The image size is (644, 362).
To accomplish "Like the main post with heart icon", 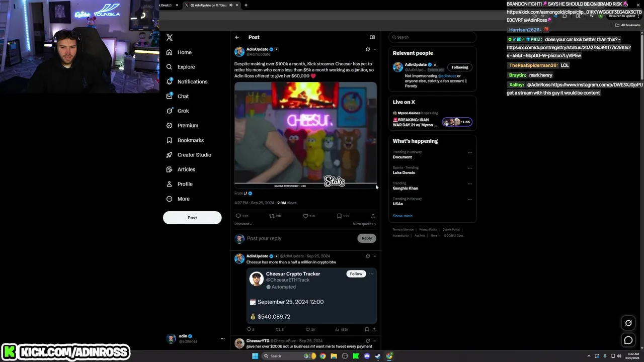I will click(x=305, y=216).
